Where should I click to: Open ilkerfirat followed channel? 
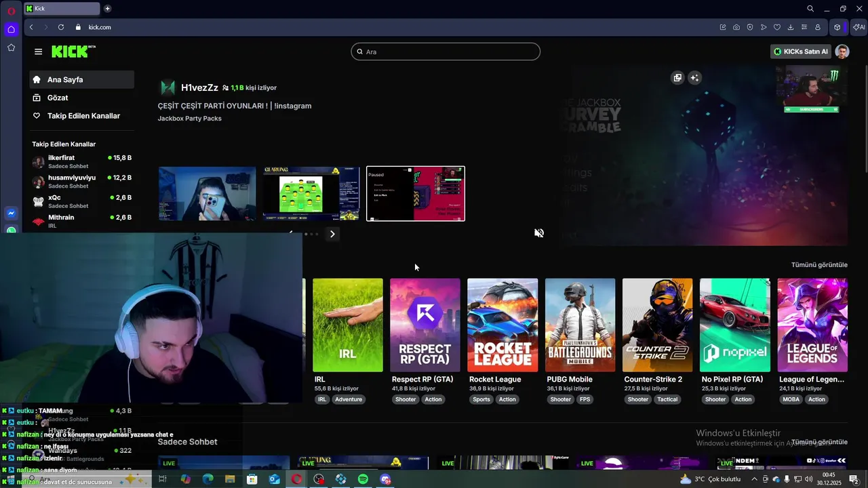tap(81, 161)
